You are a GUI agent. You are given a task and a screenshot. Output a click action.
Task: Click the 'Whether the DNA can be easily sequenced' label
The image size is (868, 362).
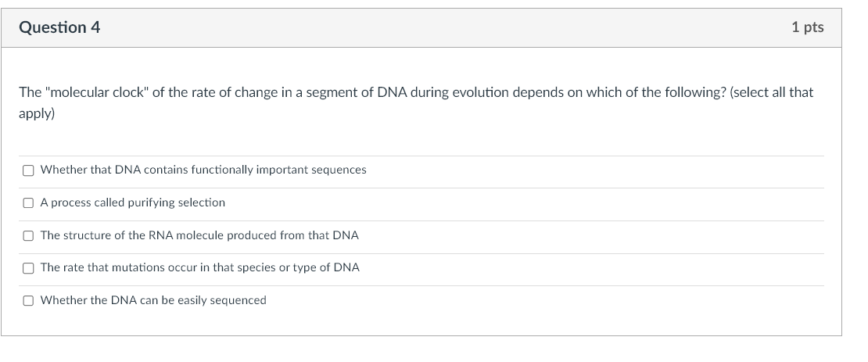[153, 300]
